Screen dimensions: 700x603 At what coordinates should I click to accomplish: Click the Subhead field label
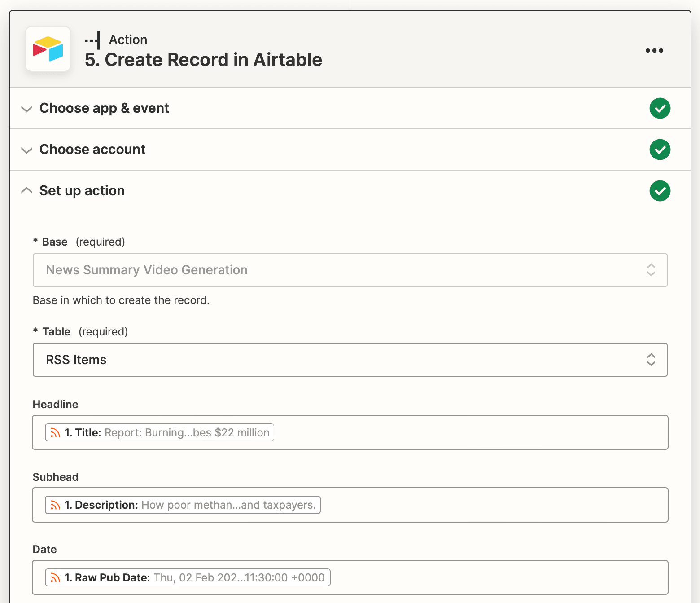tap(56, 477)
